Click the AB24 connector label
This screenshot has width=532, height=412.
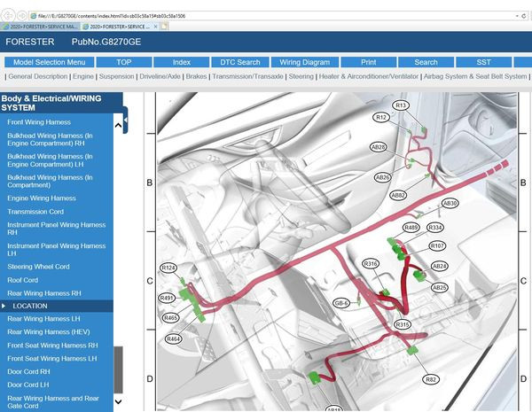tap(439, 266)
